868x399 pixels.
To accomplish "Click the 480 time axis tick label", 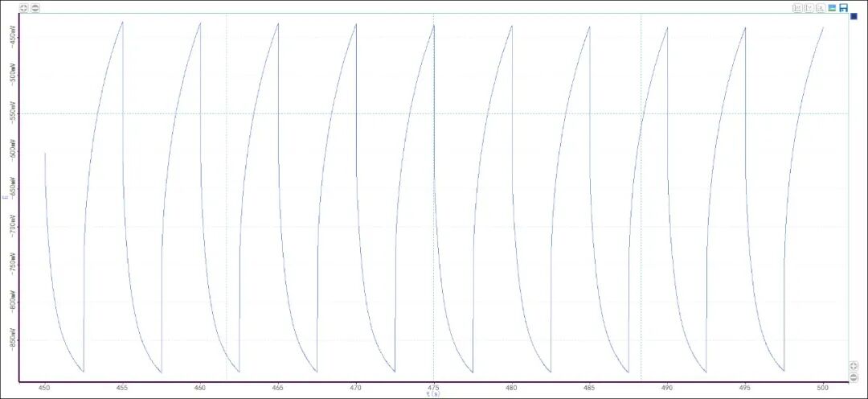I will tap(511, 388).
